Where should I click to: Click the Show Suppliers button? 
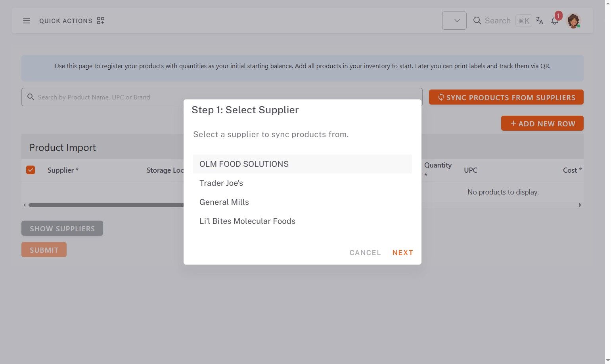[x=62, y=228]
